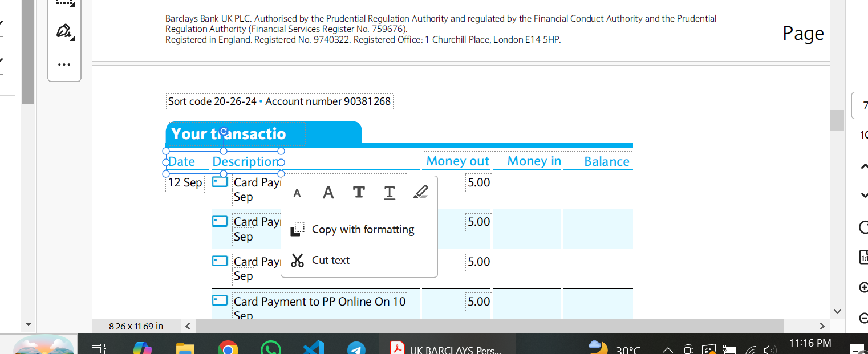This screenshot has width=868, height=354.
Task: Choose Copy with formatting from popup
Action: tap(363, 230)
